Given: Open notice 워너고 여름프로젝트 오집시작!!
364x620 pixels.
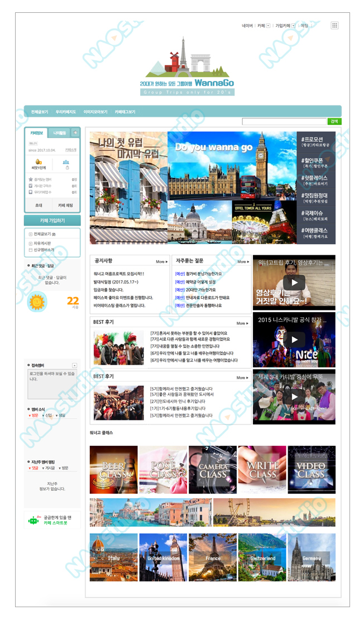Looking at the screenshot, I should click(119, 274).
